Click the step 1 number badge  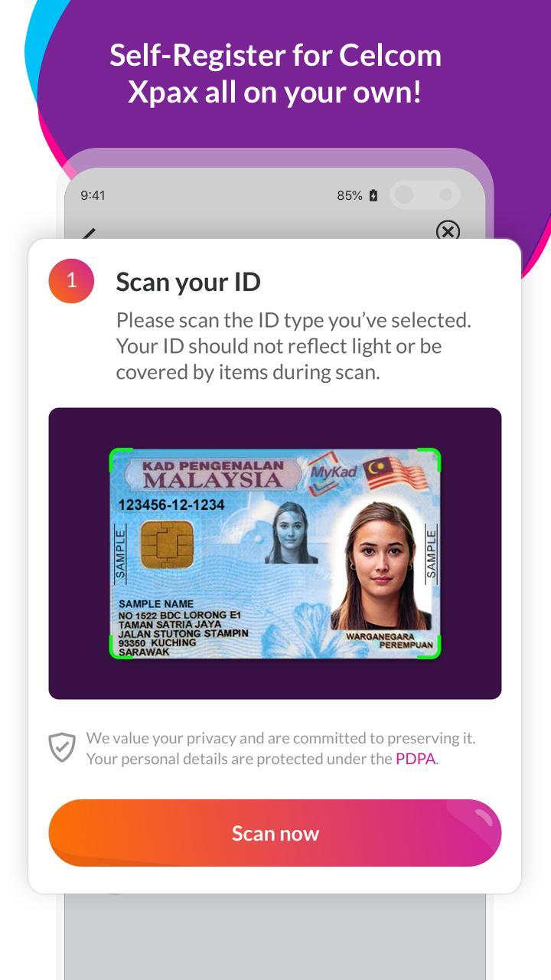(71, 281)
